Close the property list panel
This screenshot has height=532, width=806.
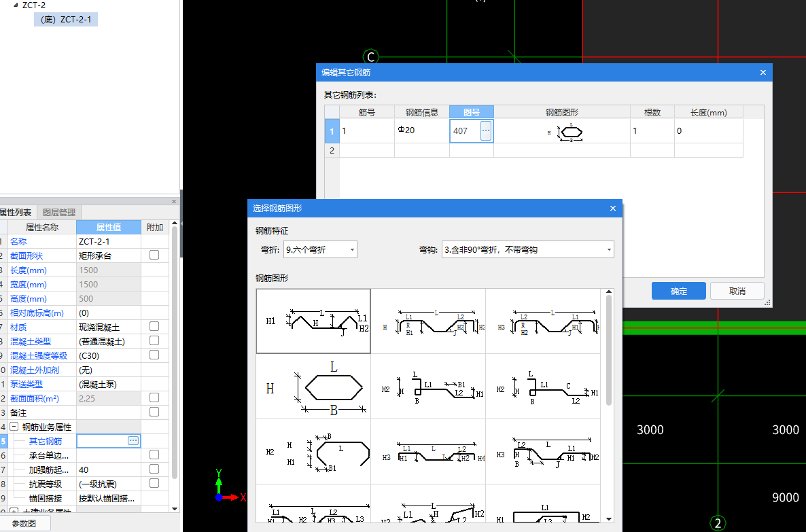[x=174, y=202]
